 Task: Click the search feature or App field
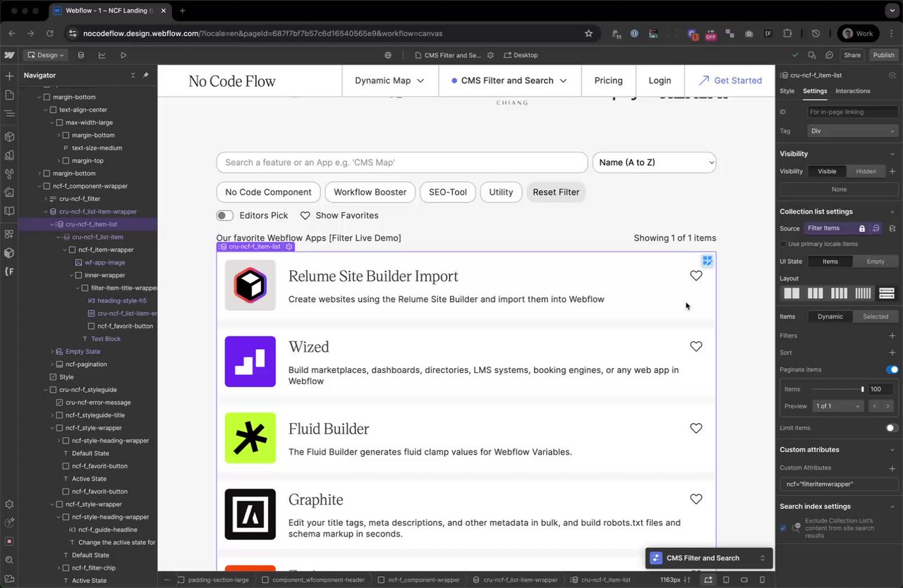pyautogui.click(x=402, y=162)
